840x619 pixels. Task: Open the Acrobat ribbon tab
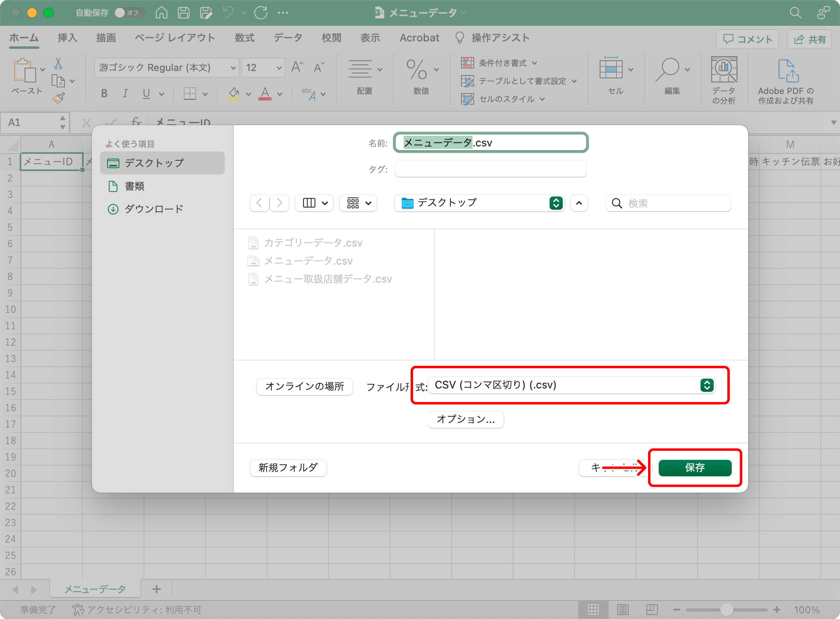click(420, 38)
